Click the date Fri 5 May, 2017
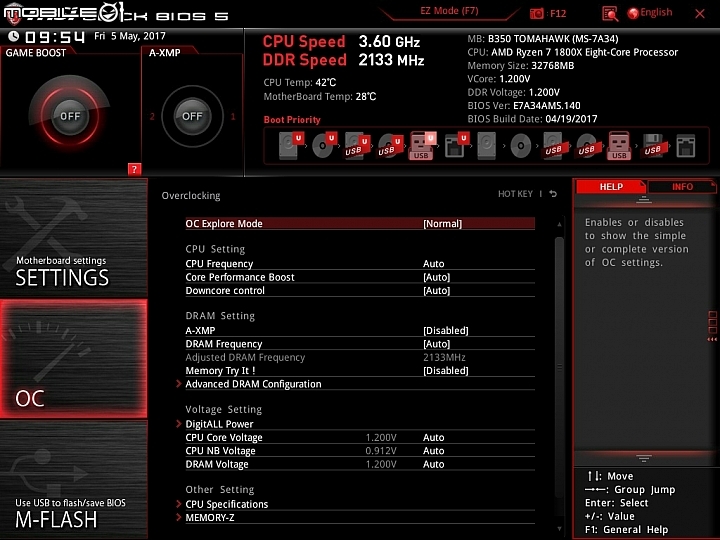Image resolution: width=720 pixels, height=540 pixels. coord(130,36)
